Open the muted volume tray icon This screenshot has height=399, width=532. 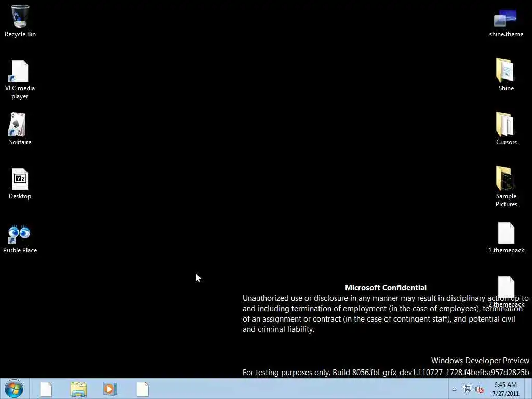(x=480, y=390)
